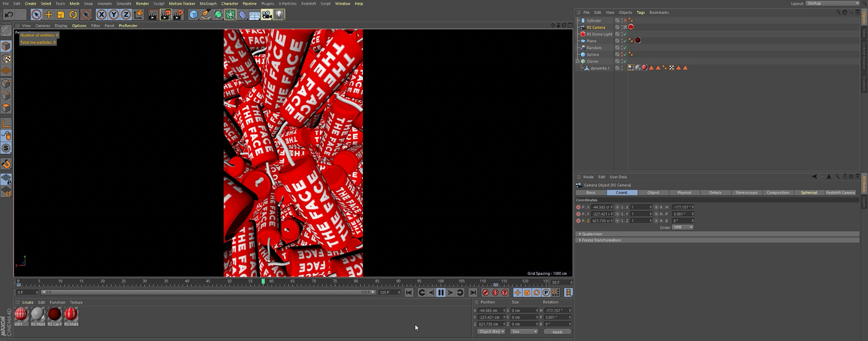Image resolution: width=868 pixels, height=341 pixels.
Task: Activate the Move tool in top toolbar
Action: coord(49,15)
